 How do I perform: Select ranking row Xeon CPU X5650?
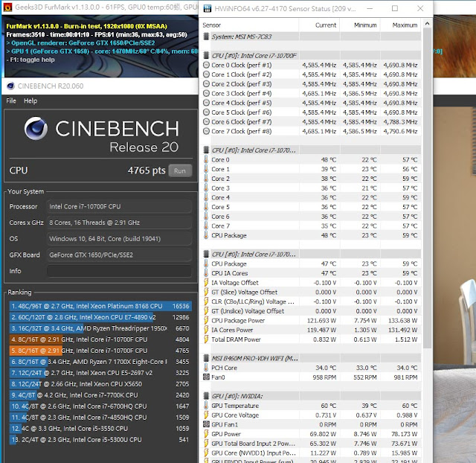[x=100, y=384]
